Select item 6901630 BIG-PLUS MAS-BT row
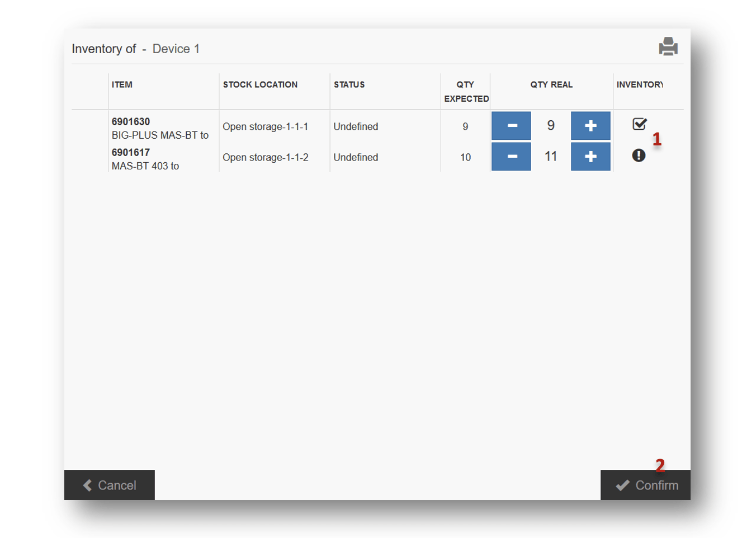The image size is (756, 538). pos(159,128)
